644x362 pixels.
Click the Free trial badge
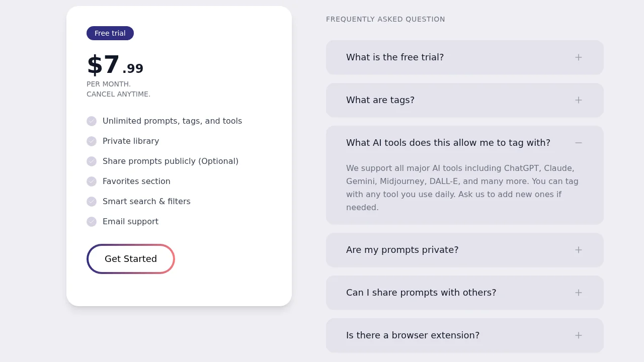[110, 33]
